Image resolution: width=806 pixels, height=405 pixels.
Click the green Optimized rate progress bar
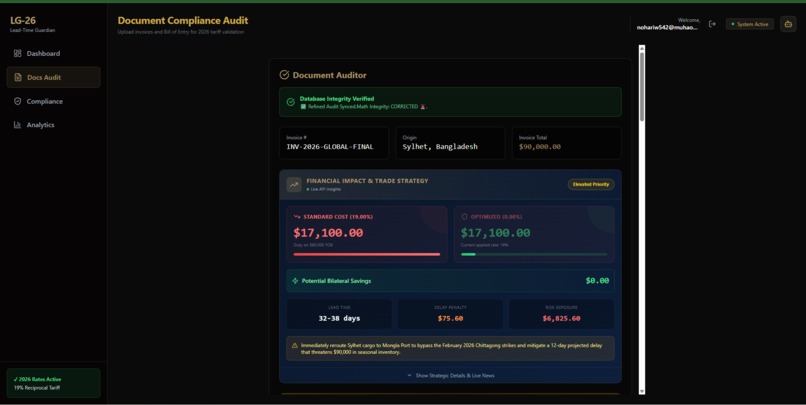pos(534,254)
